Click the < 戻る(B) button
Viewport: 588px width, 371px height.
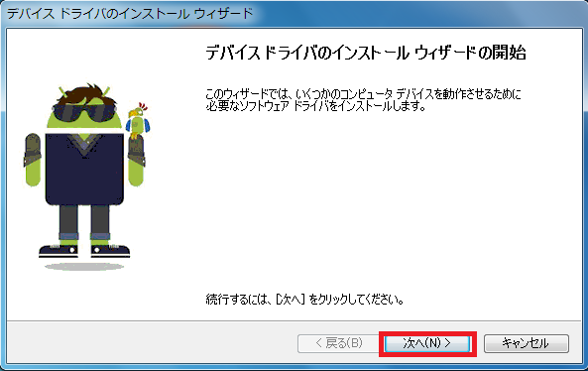click(x=339, y=343)
